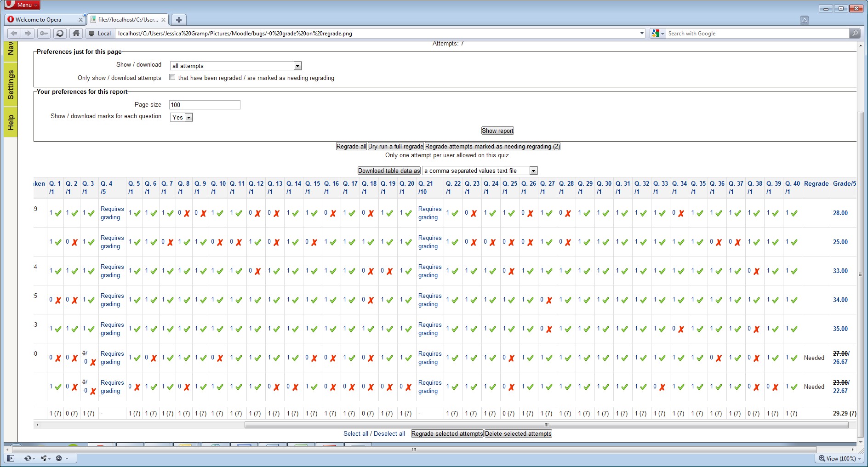
Task: Sort by the Q. 21 column header
Action: [x=426, y=183]
